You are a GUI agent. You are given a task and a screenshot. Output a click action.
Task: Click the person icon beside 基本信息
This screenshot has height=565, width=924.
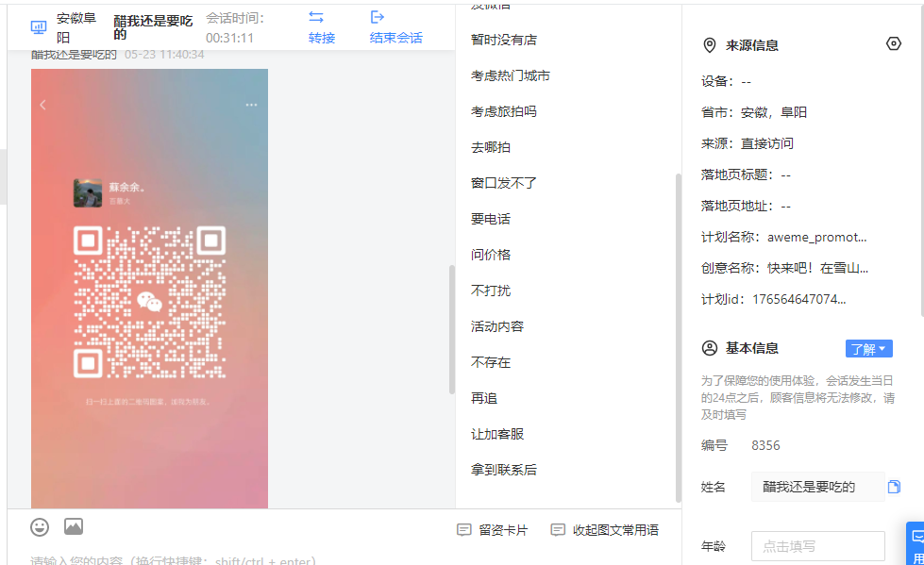(710, 348)
